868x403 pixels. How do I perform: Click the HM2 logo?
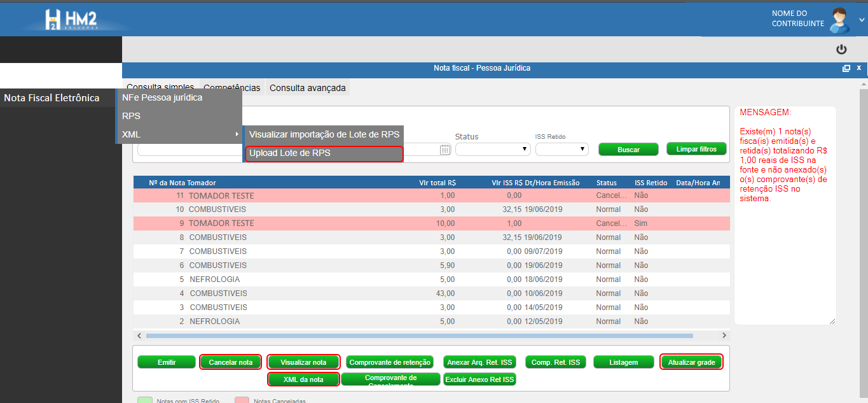pyautogui.click(x=71, y=20)
